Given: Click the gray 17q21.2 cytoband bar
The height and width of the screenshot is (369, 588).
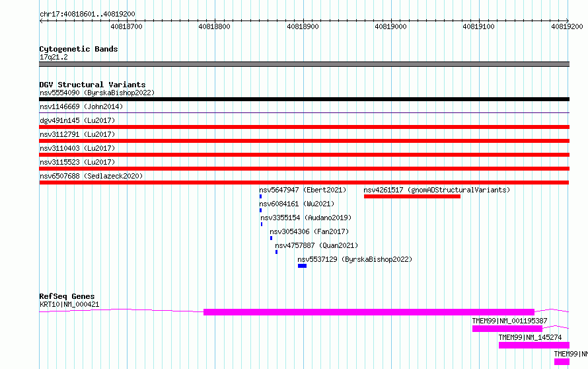Looking at the screenshot, I should (x=304, y=64).
